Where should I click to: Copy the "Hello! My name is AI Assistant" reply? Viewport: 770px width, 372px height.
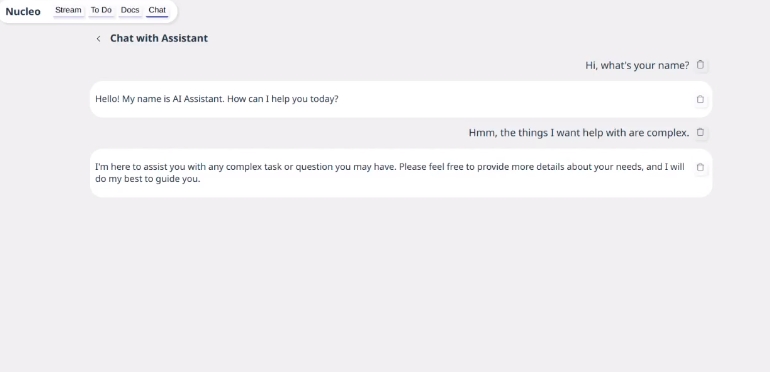(700, 99)
